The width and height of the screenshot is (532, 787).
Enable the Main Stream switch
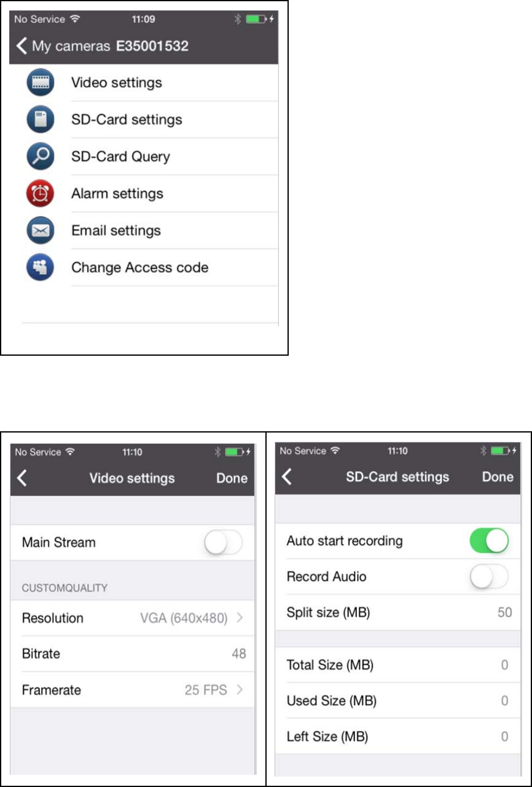click(224, 543)
